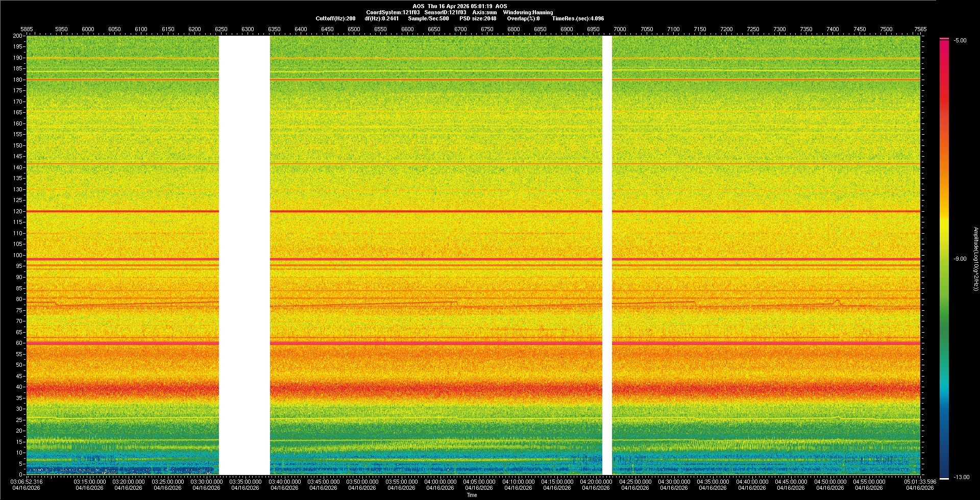The width and height of the screenshot is (980, 500).
Task: Click the PSD size:2048 parameter text
Action: click(478, 18)
